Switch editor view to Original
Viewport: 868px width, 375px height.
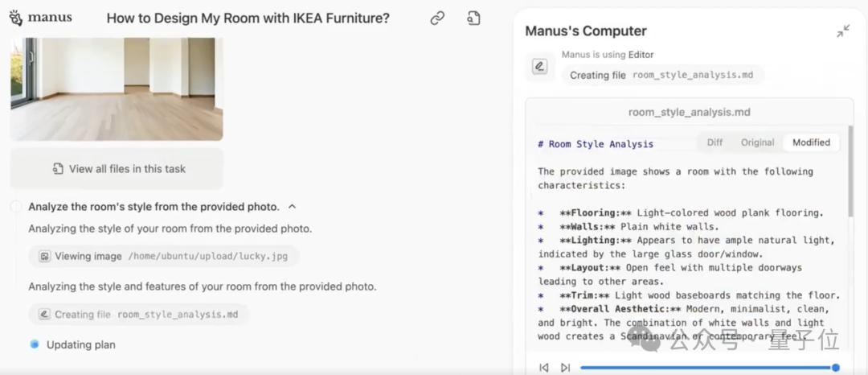[757, 142]
